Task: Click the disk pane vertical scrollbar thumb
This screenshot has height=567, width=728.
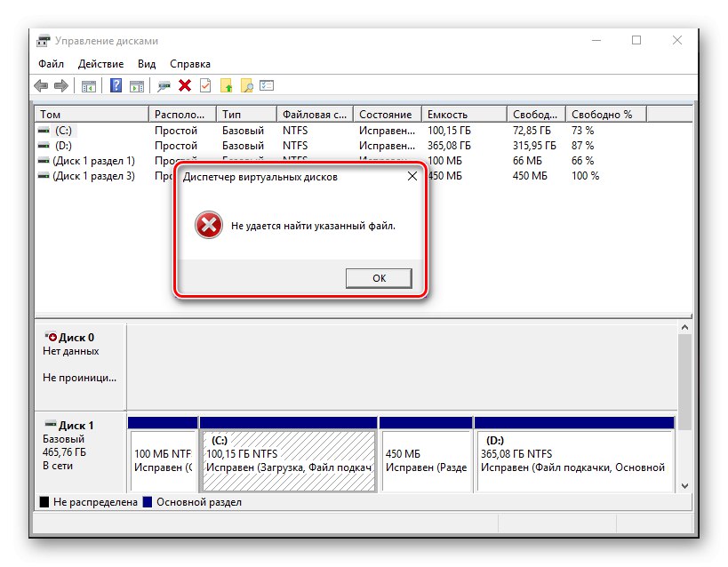Action: click(x=684, y=382)
